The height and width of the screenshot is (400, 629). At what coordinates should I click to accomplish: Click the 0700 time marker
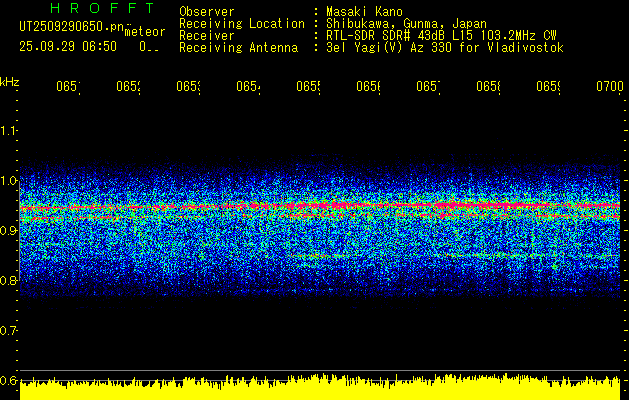[x=610, y=86]
